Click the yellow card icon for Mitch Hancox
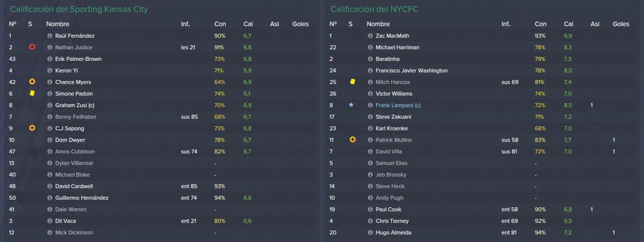The height and width of the screenshot is (242, 644). [x=352, y=82]
